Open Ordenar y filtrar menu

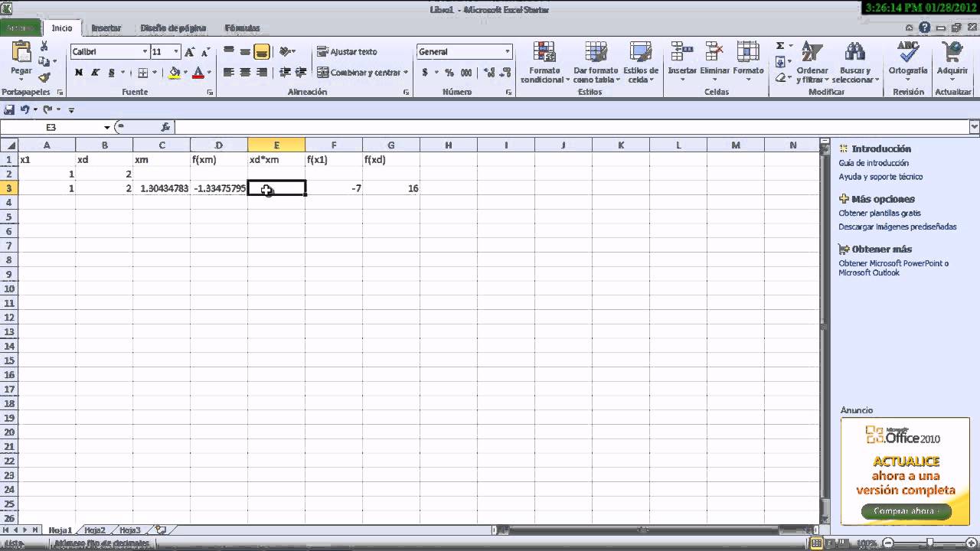(812, 62)
